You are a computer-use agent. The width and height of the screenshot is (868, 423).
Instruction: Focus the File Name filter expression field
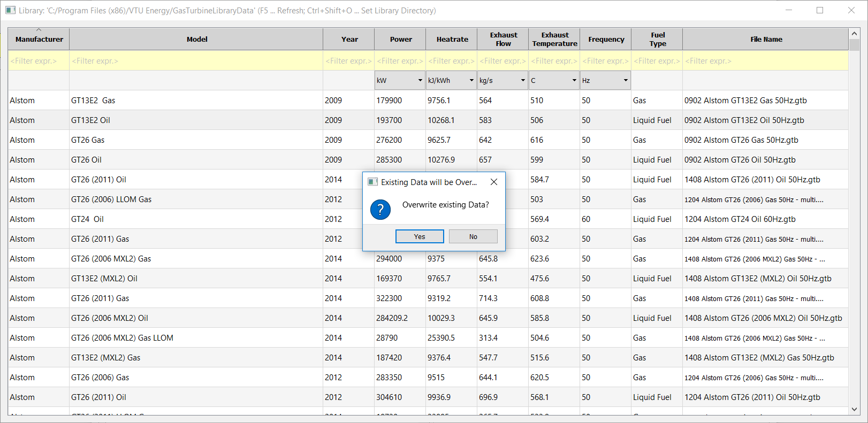766,61
